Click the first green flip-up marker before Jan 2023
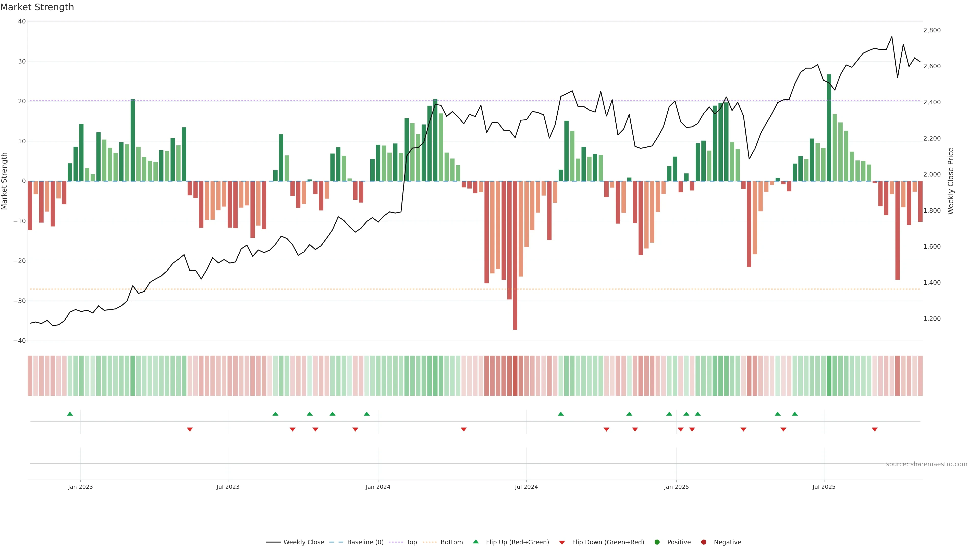The height and width of the screenshot is (551, 980). click(70, 414)
